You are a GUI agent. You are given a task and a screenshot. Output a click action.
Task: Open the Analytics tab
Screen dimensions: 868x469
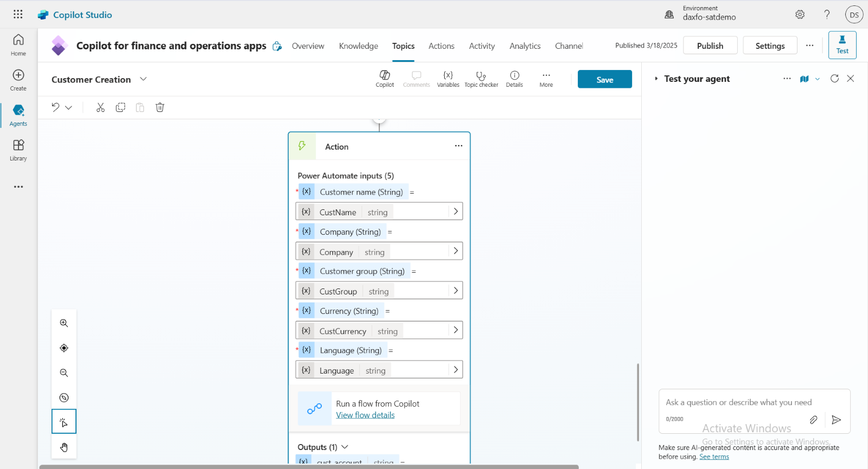(x=525, y=46)
